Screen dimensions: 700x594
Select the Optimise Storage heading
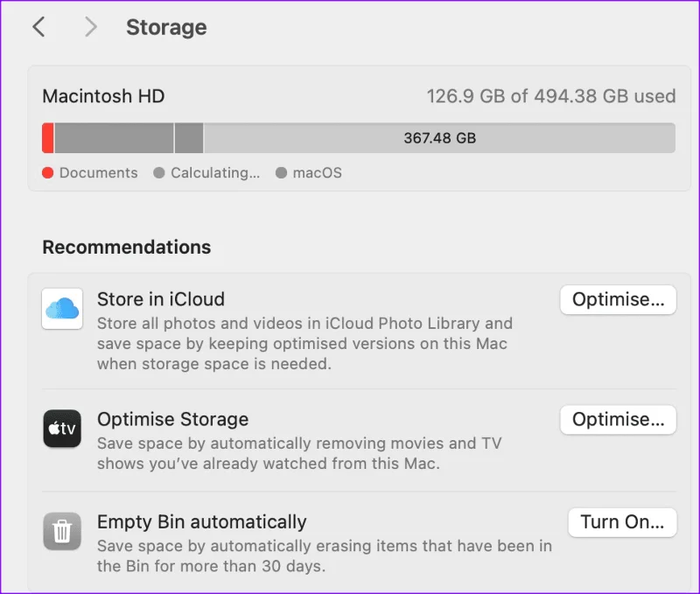coord(172,419)
